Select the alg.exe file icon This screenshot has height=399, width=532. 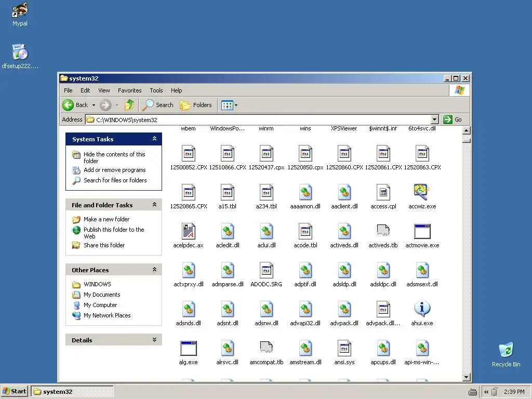188,348
